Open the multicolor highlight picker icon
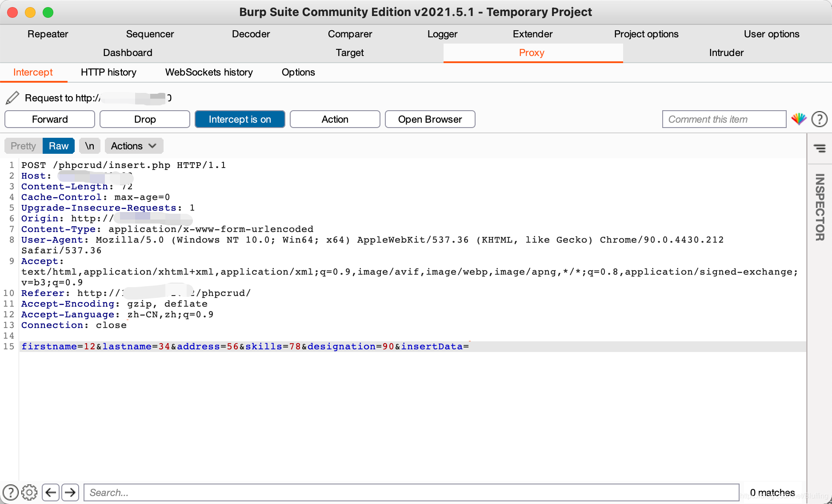The height and width of the screenshot is (504, 832). click(x=799, y=119)
